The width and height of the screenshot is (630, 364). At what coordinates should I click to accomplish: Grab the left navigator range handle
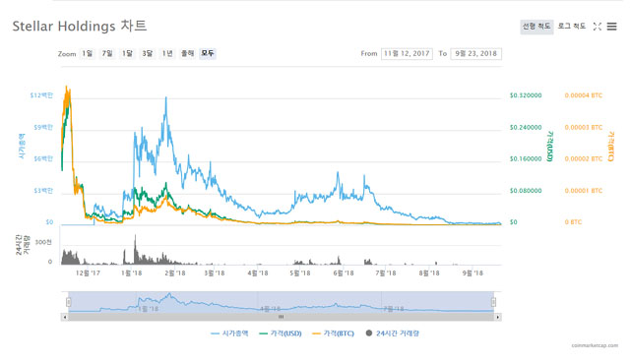point(69,302)
